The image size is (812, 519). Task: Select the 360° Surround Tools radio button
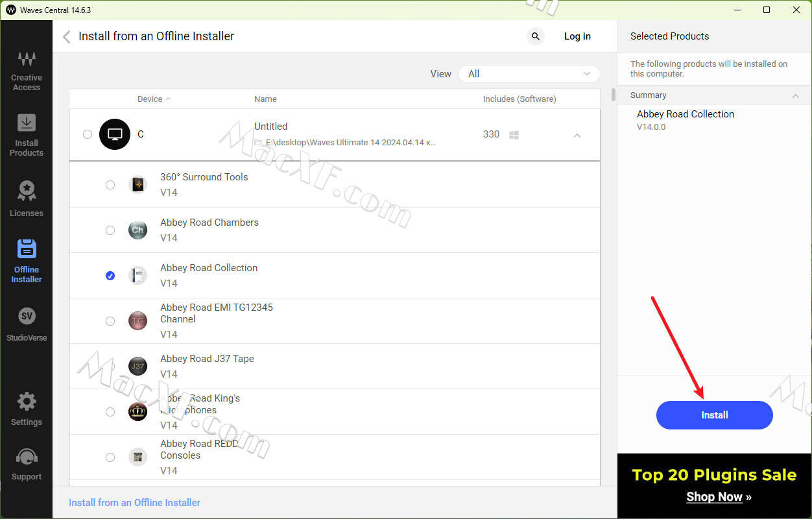point(110,185)
